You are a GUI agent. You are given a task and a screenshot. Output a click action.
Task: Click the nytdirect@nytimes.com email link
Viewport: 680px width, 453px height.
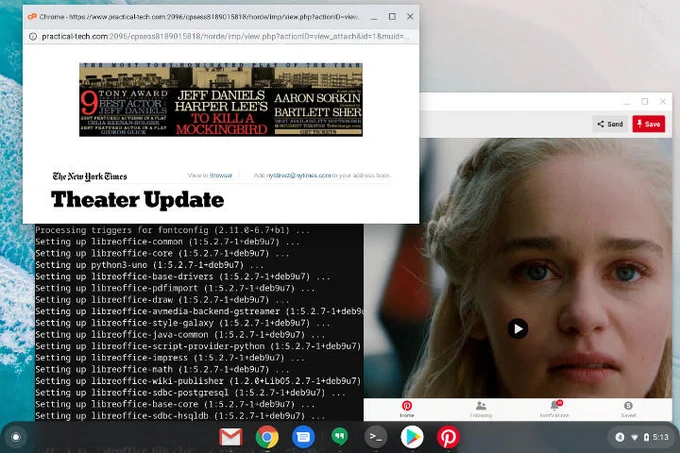click(x=298, y=176)
